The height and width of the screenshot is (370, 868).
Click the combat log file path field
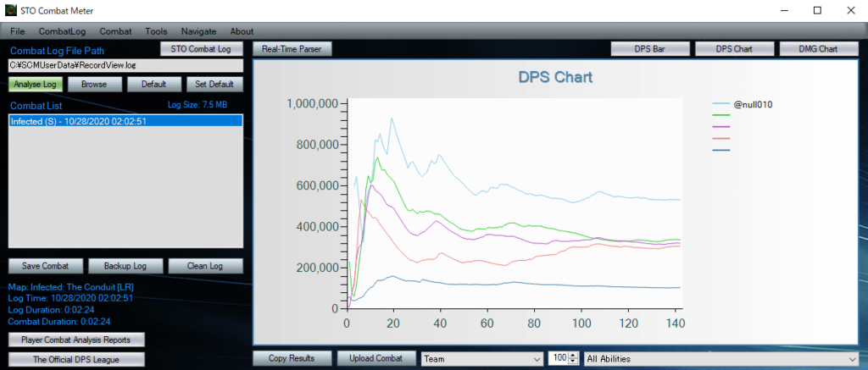125,65
